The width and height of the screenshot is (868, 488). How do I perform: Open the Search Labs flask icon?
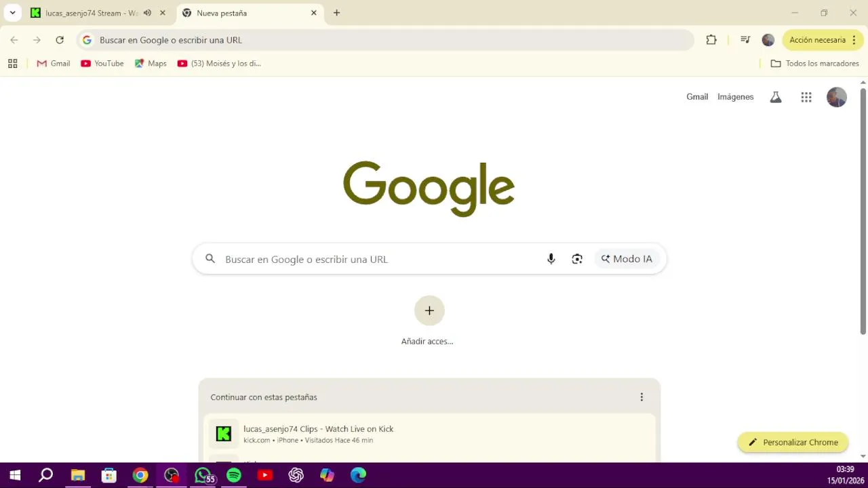tap(776, 97)
